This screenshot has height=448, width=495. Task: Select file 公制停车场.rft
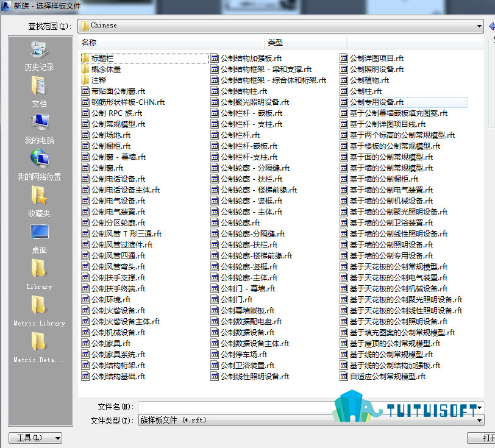tap(239, 354)
